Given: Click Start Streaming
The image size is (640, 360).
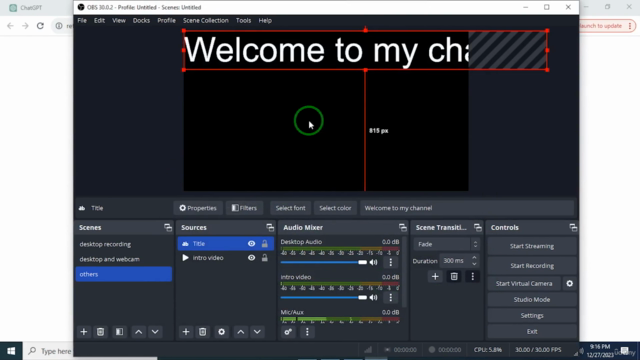Looking at the screenshot, I should 532,246.
